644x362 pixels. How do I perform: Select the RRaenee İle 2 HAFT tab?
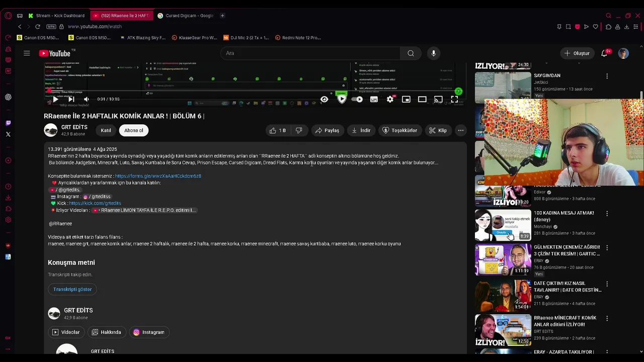pyautogui.click(x=121, y=16)
